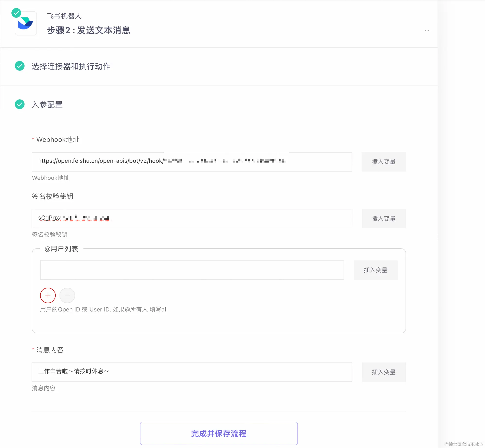This screenshot has height=448, width=485.
Task: Collapse the 入参配置 section
Action: (47, 105)
